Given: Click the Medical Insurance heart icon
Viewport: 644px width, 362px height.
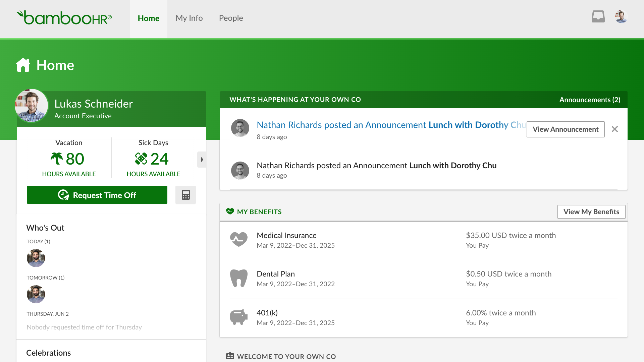Looking at the screenshot, I should pyautogui.click(x=238, y=240).
